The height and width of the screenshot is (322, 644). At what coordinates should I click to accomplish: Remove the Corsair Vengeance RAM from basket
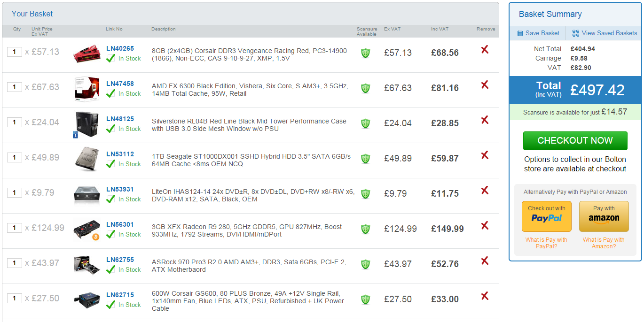click(485, 49)
